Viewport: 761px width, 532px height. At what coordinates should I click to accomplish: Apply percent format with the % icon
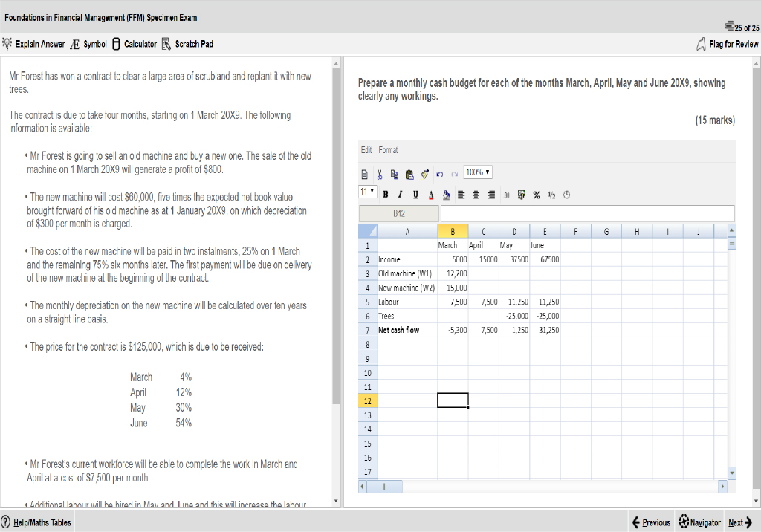tap(536, 195)
